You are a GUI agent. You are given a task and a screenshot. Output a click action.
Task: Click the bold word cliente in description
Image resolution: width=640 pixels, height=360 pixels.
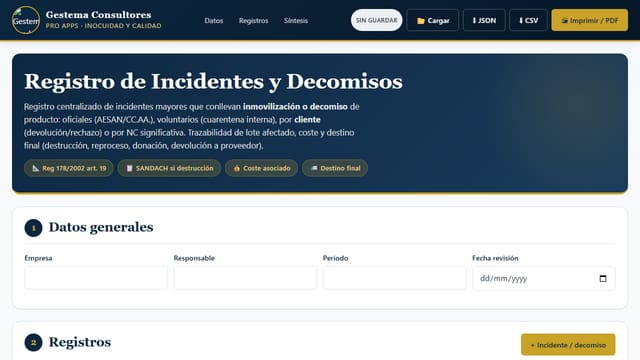(307, 120)
